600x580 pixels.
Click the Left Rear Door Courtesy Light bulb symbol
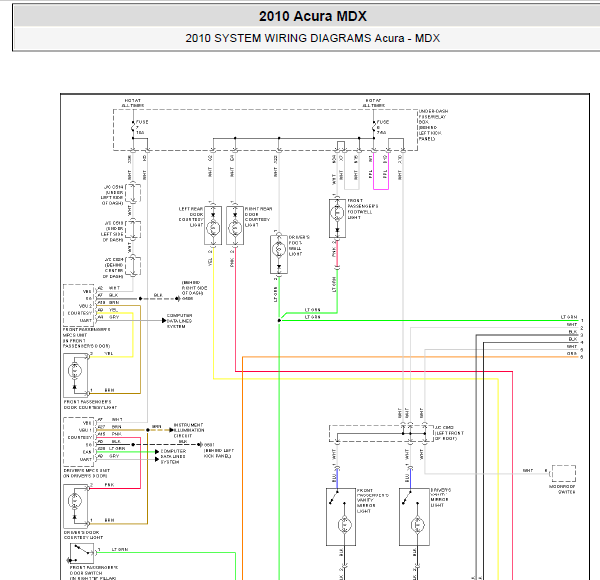point(213,229)
